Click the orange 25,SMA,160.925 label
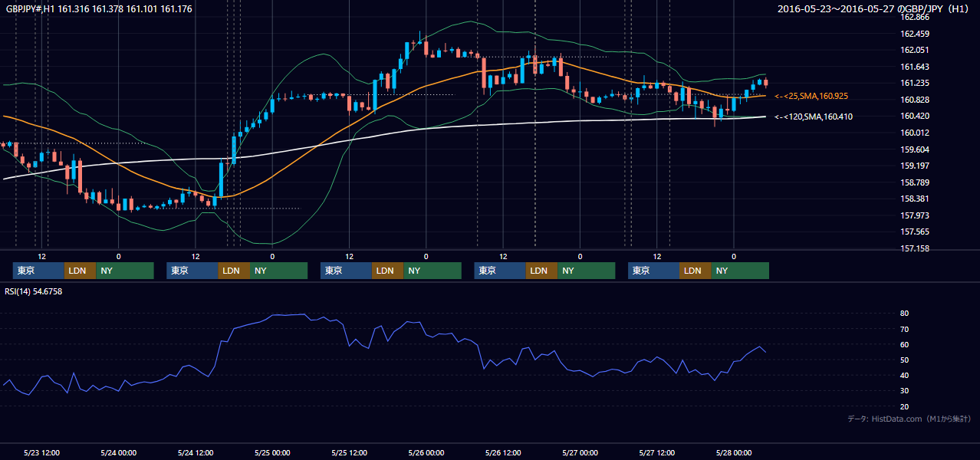Image resolution: width=980 pixels, height=460 pixels. coord(811,97)
